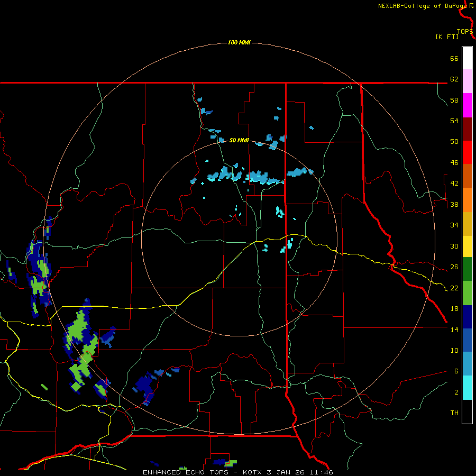Click the "[K FT]" units label
The width and height of the screenshot is (476, 476).
tap(447, 36)
